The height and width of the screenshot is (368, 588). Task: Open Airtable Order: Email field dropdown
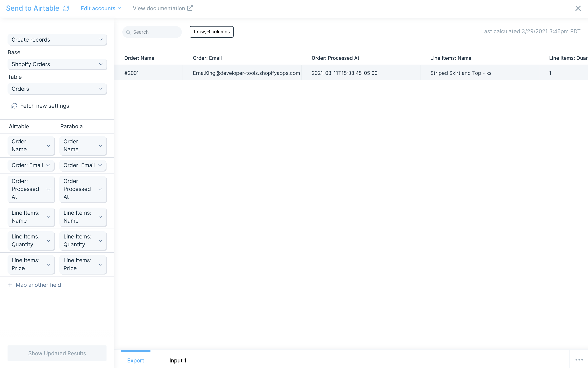point(31,165)
